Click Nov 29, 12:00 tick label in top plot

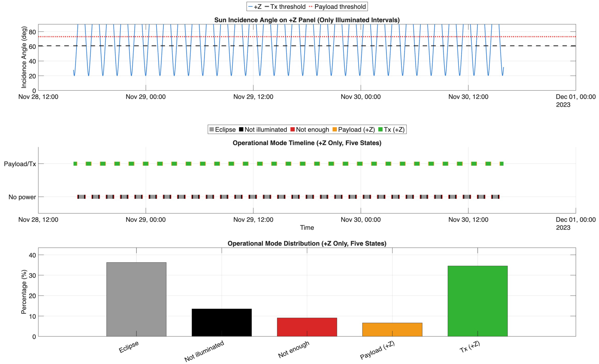tap(253, 97)
